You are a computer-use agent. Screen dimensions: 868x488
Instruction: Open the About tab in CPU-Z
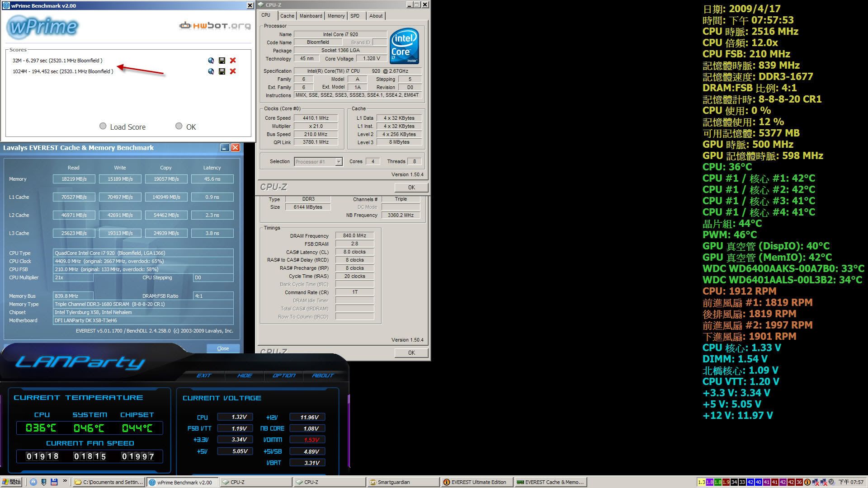376,16
